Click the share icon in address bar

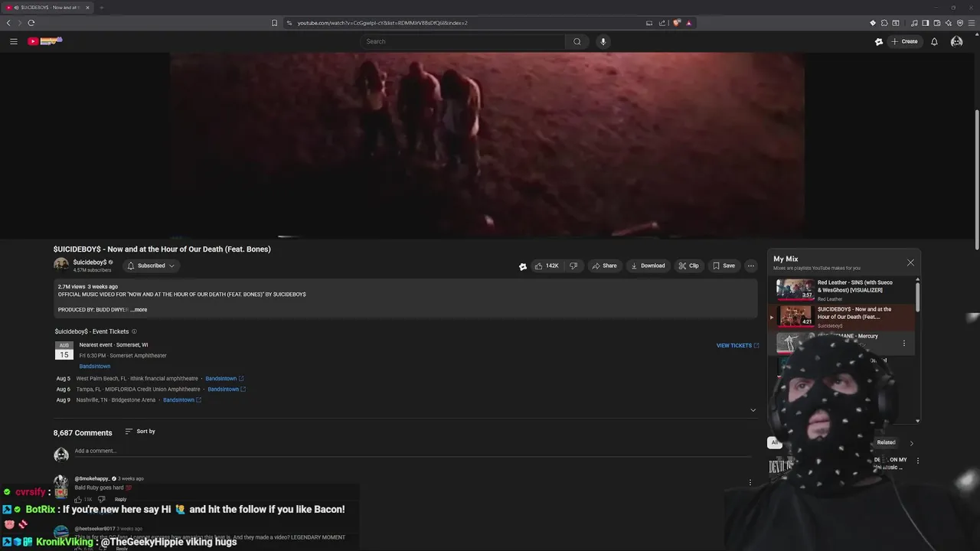662,23
